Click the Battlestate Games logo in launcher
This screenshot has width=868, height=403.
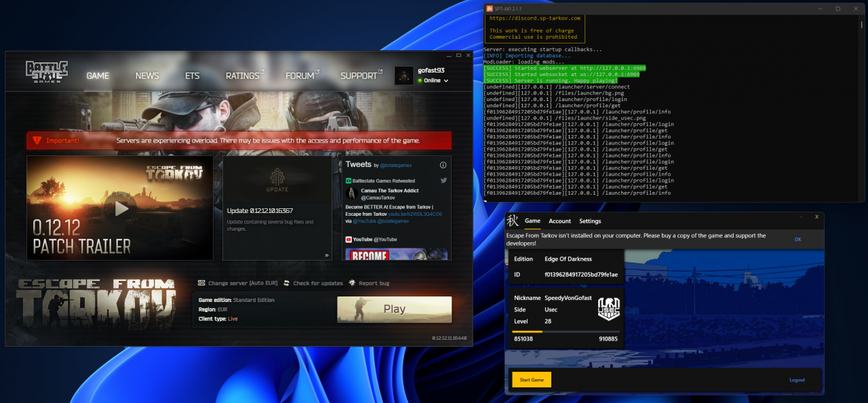coord(47,72)
